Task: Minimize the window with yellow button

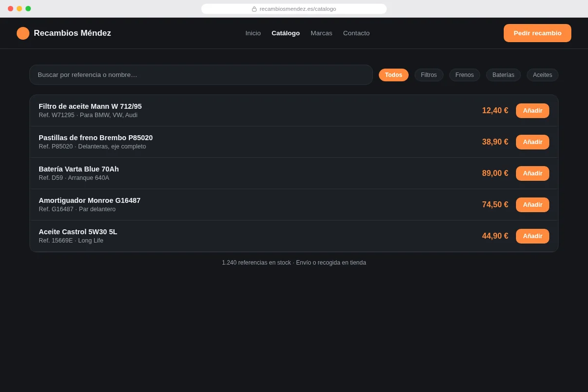Action: pos(19,9)
